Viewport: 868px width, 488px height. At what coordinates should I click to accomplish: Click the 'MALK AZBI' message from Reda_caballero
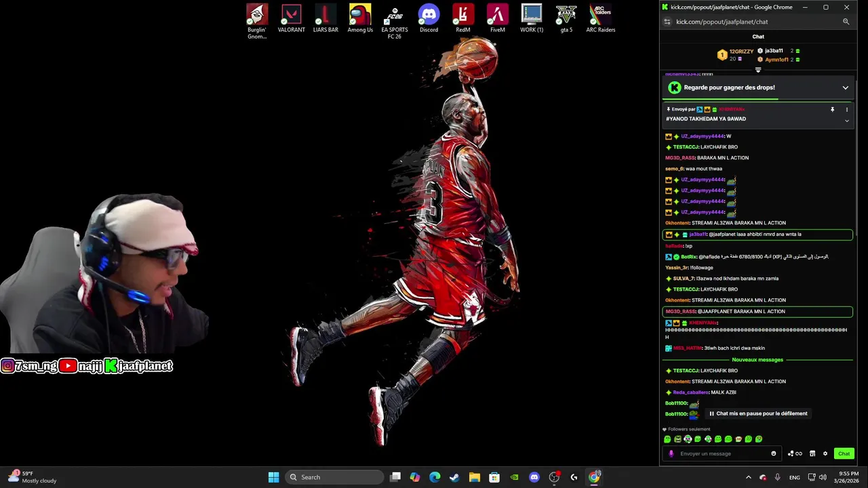click(x=724, y=392)
